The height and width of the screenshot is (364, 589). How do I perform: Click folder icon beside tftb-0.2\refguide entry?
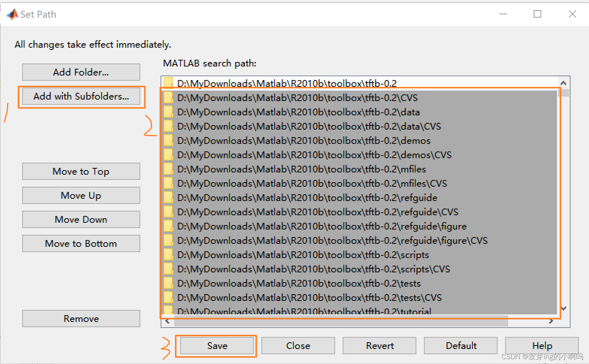[x=168, y=198]
